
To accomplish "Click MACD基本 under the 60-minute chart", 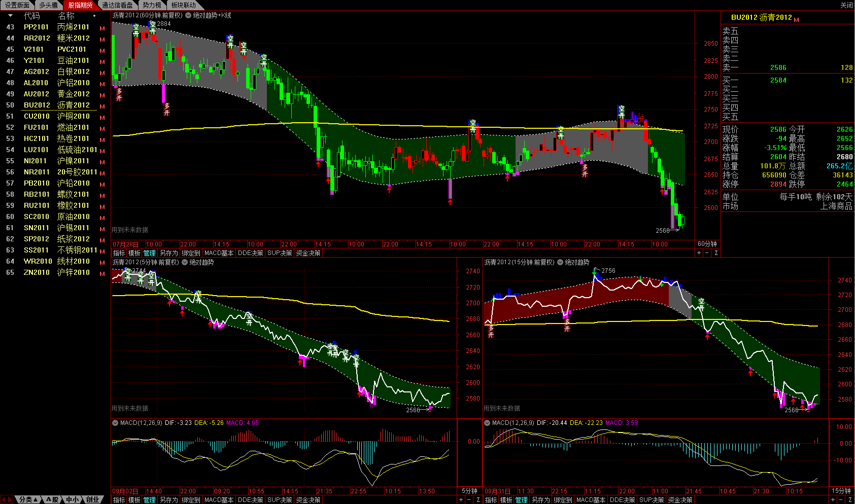I will (x=219, y=253).
